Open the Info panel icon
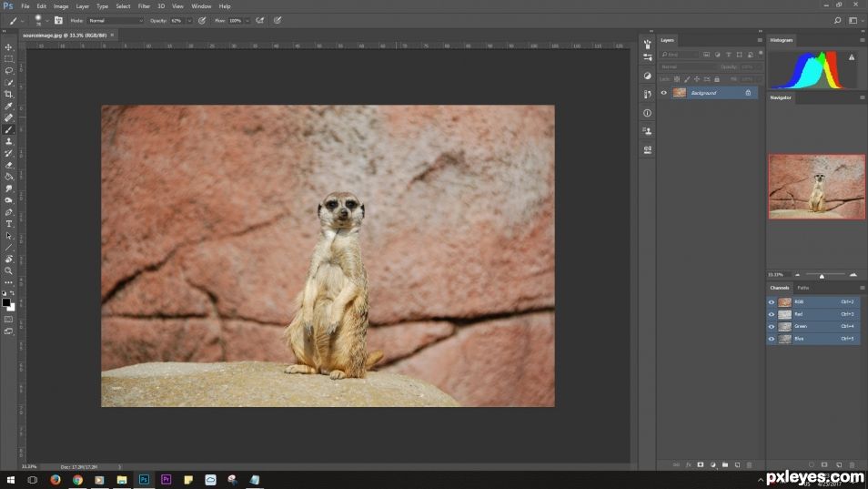 tap(647, 113)
